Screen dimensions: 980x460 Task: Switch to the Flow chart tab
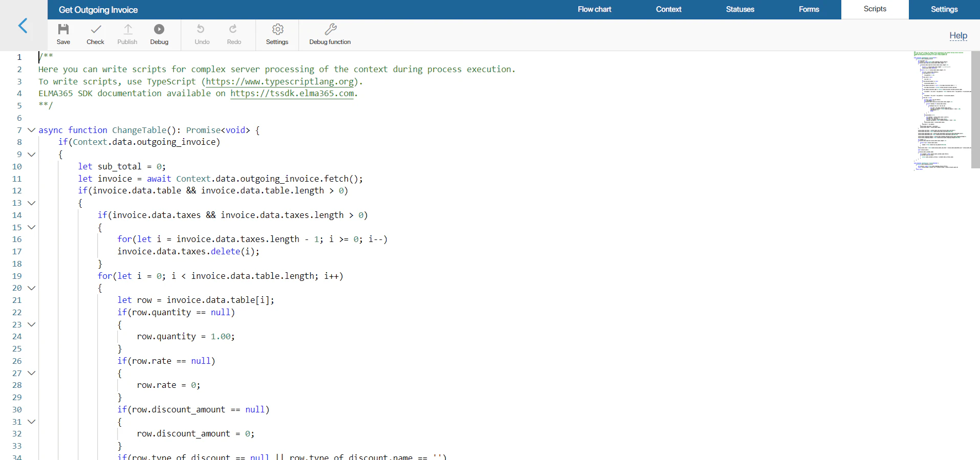[594, 9]
